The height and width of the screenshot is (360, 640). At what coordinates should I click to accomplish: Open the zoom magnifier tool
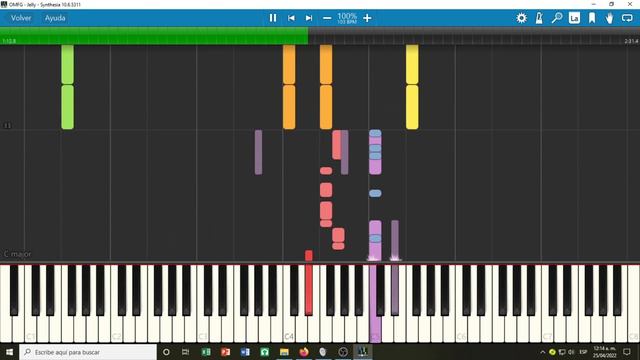(557, 18)
